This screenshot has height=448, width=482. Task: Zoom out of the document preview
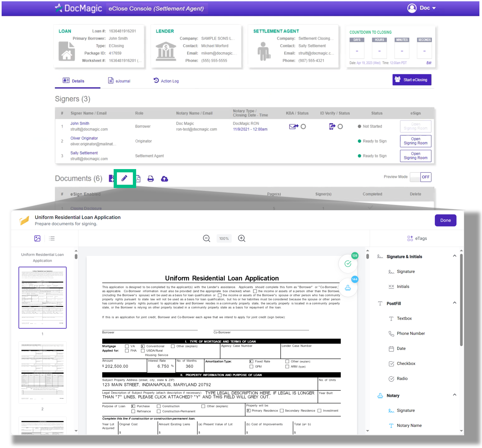tap(206, 238)
